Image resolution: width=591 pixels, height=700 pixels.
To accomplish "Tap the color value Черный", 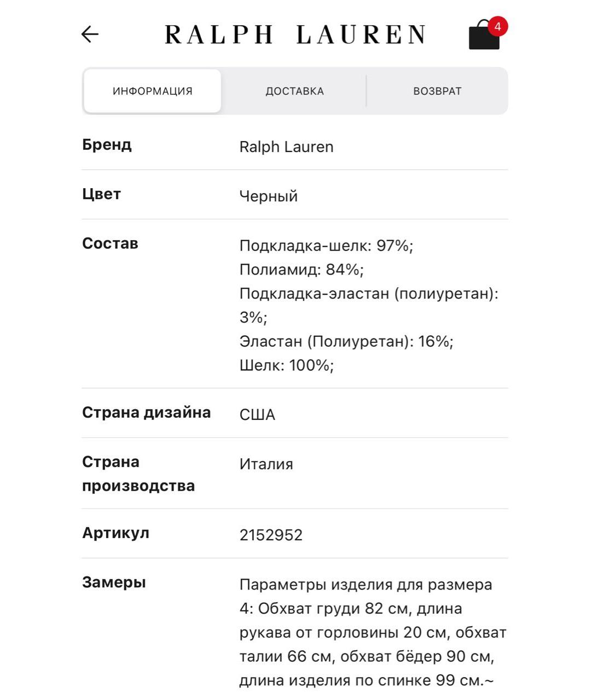I will click(268, 196).
